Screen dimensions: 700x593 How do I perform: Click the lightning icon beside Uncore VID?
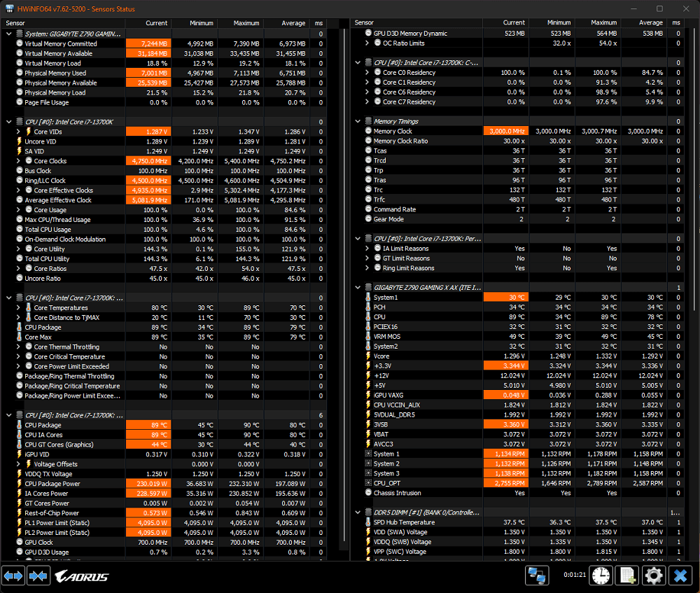click(19, 141)
